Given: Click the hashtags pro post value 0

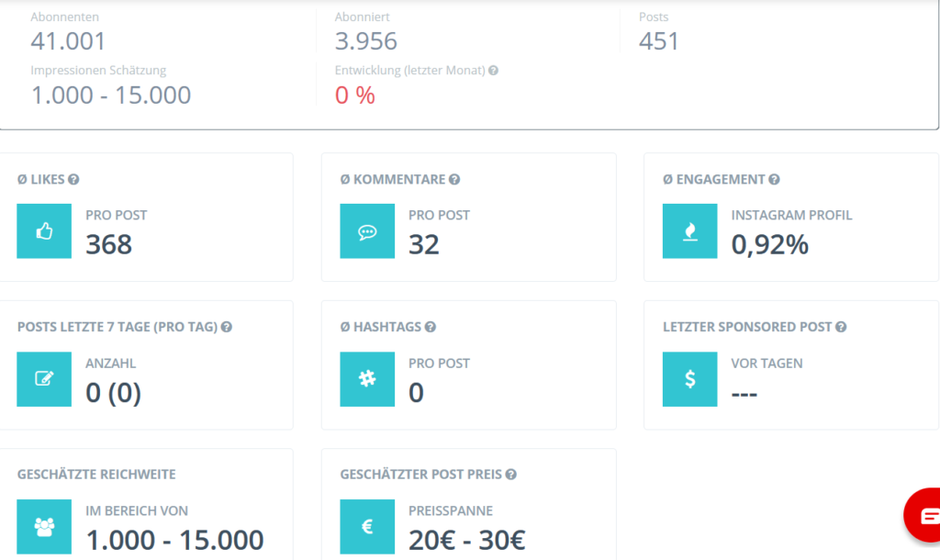Looking at the screenshot, I should pyautogui.click(x=416, y=393).
